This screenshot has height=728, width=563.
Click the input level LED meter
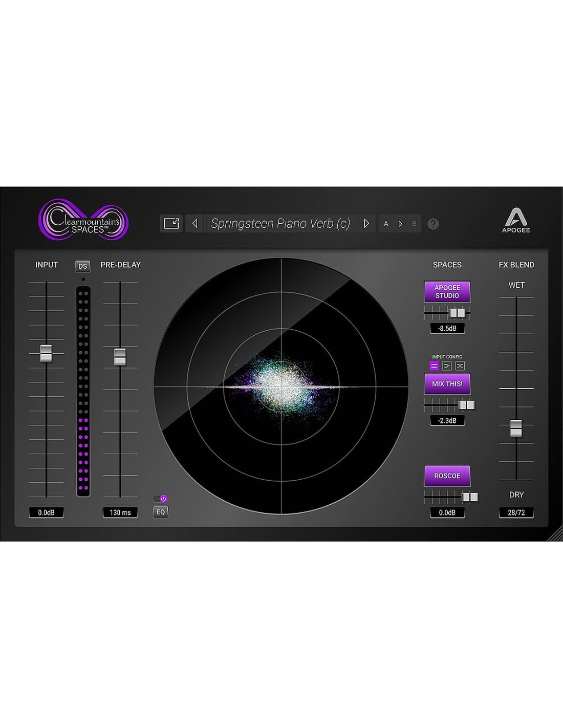[x=83, y=391]
